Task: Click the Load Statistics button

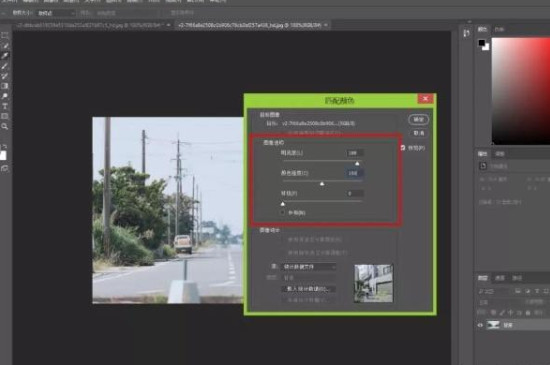Action: 308,289
